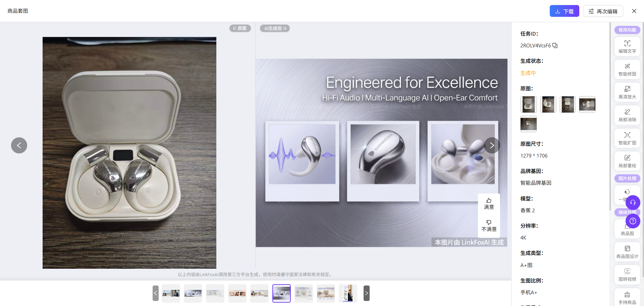Choose the 局部消除 local erase tool
This screenshot has width=644, height=306.
627,115
